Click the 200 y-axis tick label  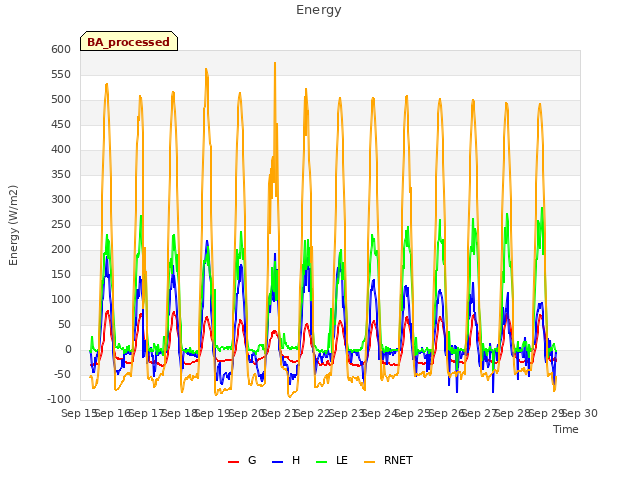click(61, 249)
